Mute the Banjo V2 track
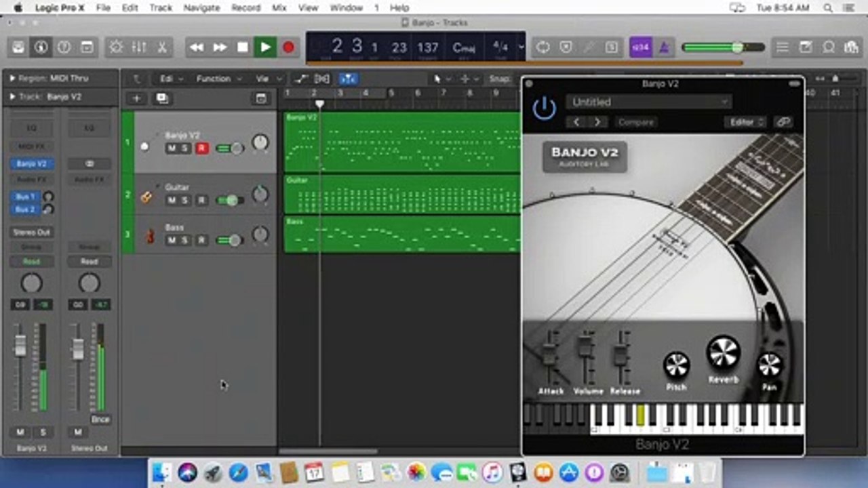Viewport: 868px width, 488px height. pyautogui.click(x=172, y=148)
